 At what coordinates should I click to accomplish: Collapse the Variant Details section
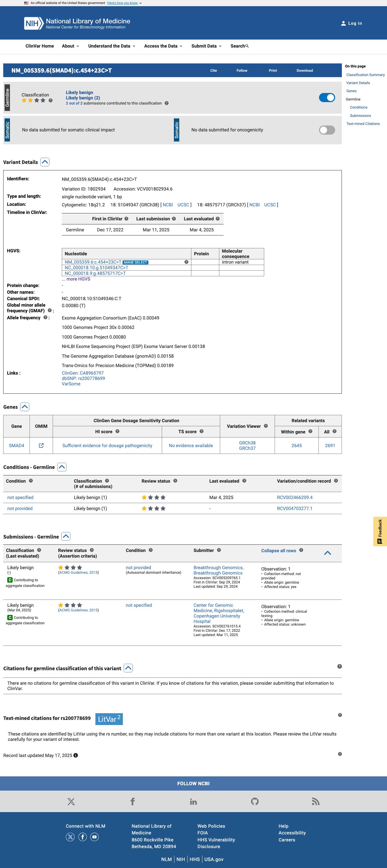(x=45, y=162)
